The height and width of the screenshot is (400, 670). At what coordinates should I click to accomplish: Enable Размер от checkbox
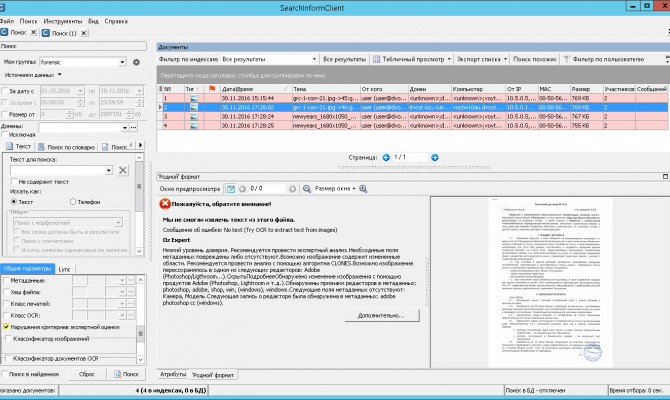click(5, 114)
